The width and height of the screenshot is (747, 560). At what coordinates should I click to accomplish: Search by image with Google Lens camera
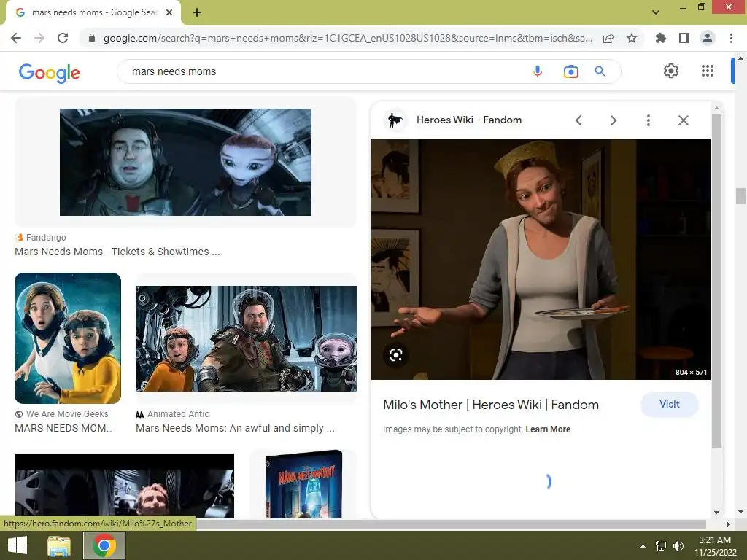click(x=570, y=71)
